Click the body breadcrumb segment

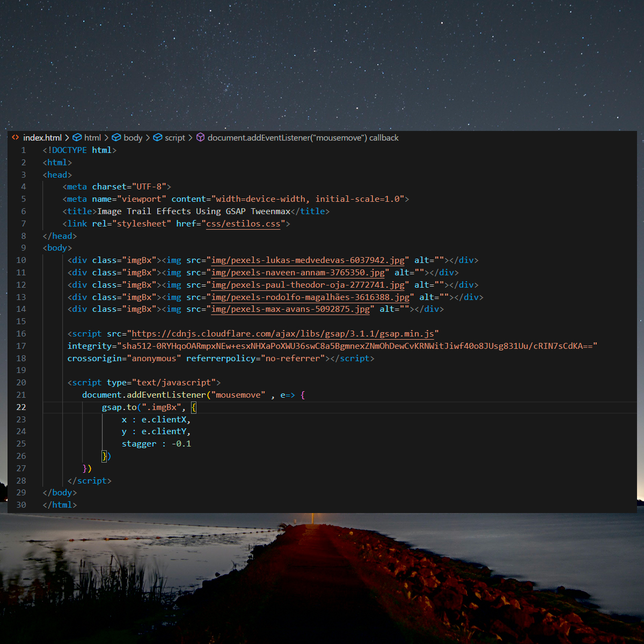pyautogui.click(x=133, y=138)
